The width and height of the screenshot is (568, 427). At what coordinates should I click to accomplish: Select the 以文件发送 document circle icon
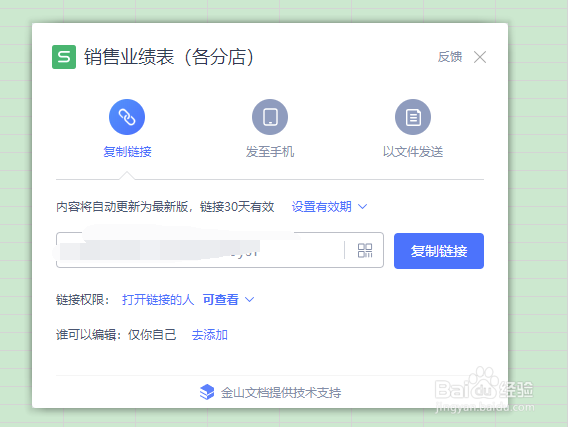[413, 117]
